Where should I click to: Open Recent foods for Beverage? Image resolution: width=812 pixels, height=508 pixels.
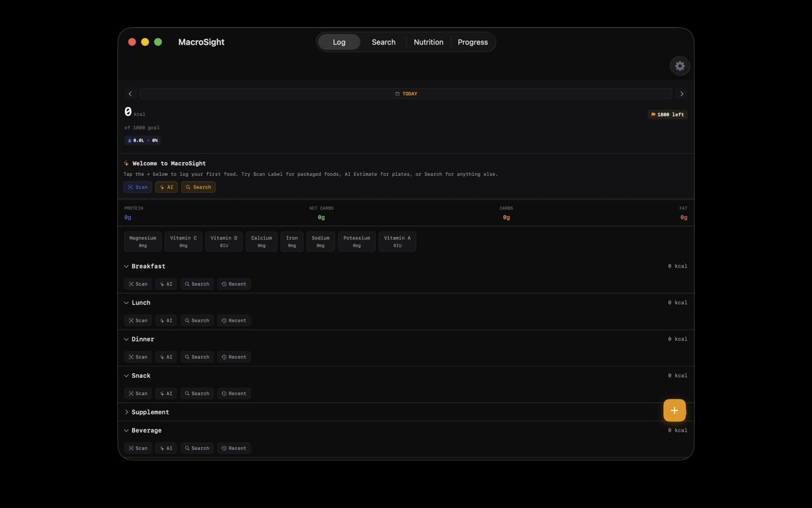click(234, 448)
